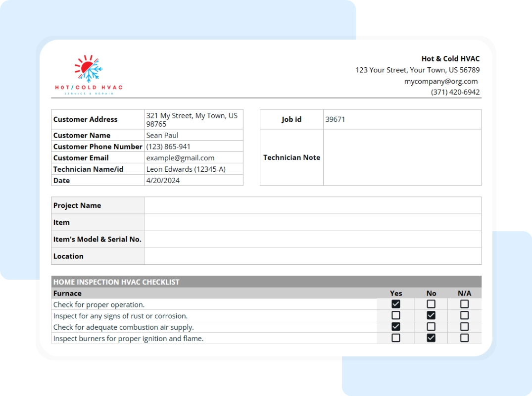The width and height of the screenshot is (532, 396).
Task: Click the snowflake part of the logo
Action: (91, 74)
